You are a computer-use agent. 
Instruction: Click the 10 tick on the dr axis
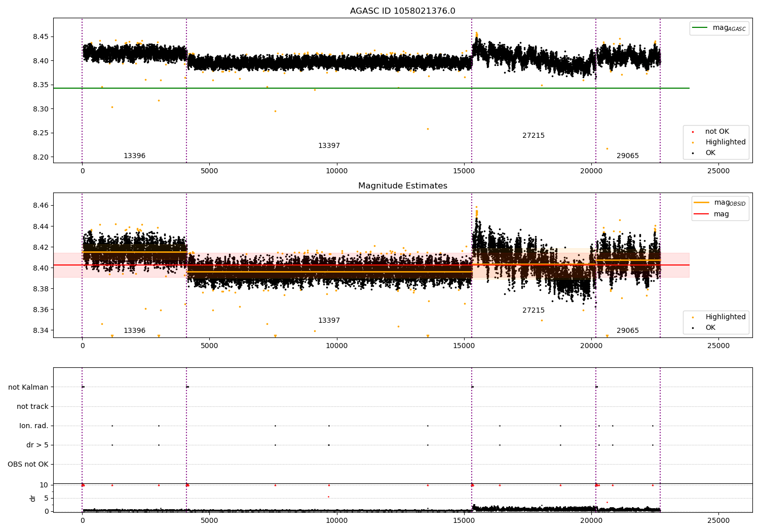[x=44, y=485]
